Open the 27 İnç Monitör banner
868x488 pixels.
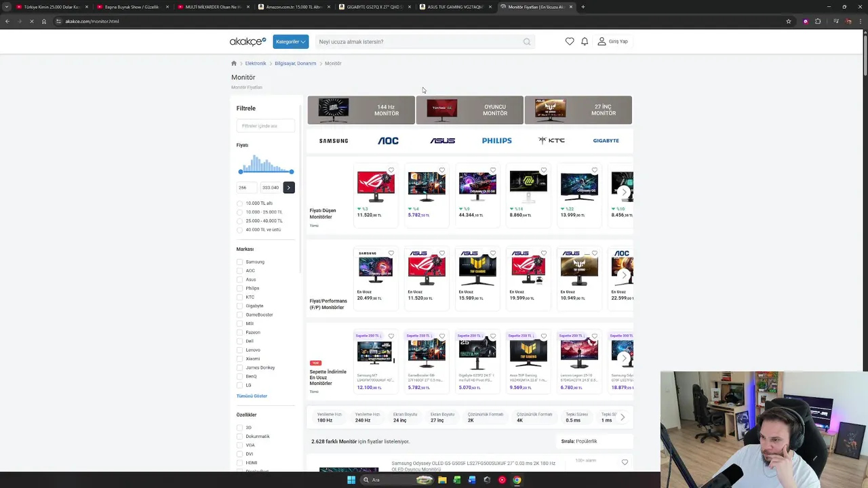tap(578, 110)
